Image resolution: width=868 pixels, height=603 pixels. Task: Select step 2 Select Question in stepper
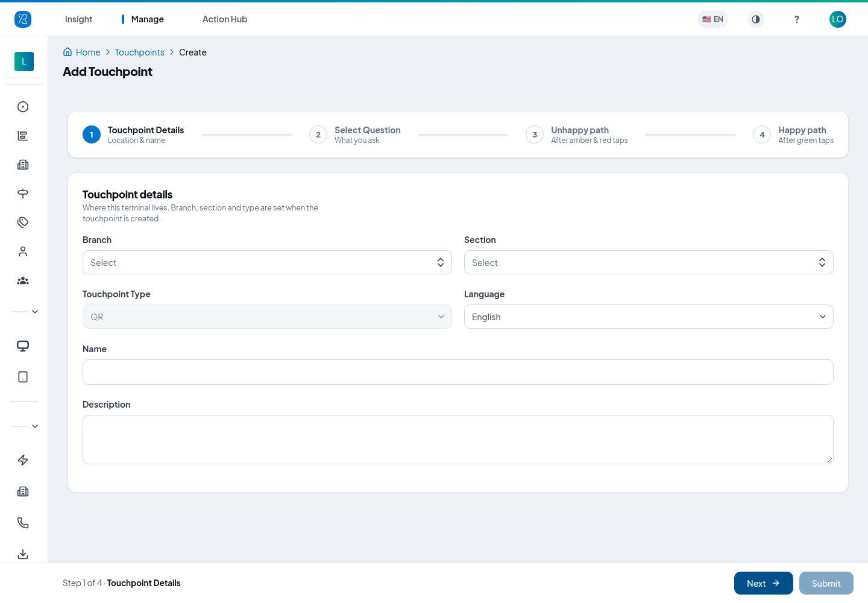coord(355,134)
